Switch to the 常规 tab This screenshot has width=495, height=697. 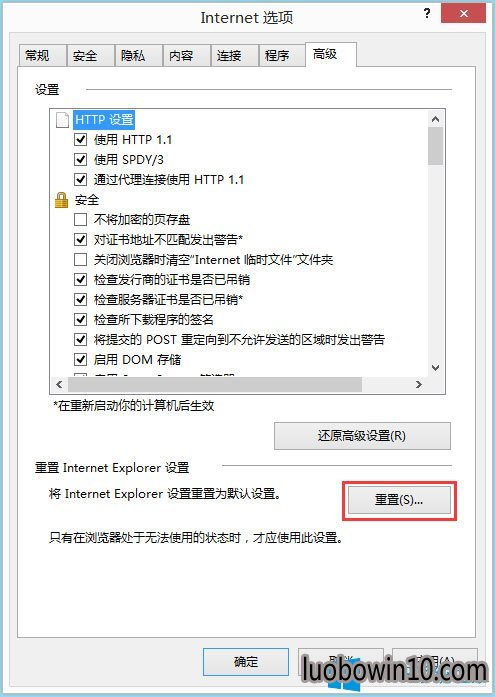[43, 56]
